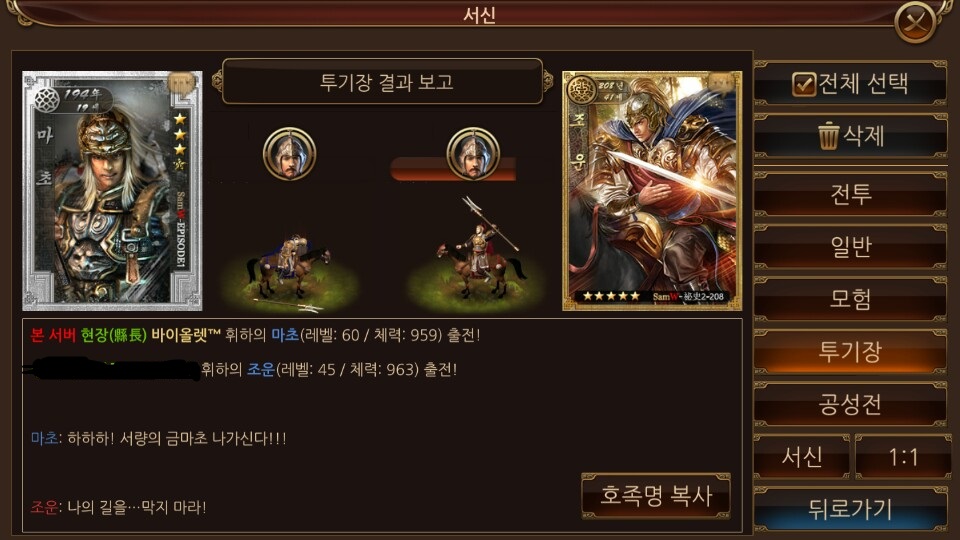Viewport: 960px width, 540px height.
Task: Open the 모험 category
Action: (850, 299)
